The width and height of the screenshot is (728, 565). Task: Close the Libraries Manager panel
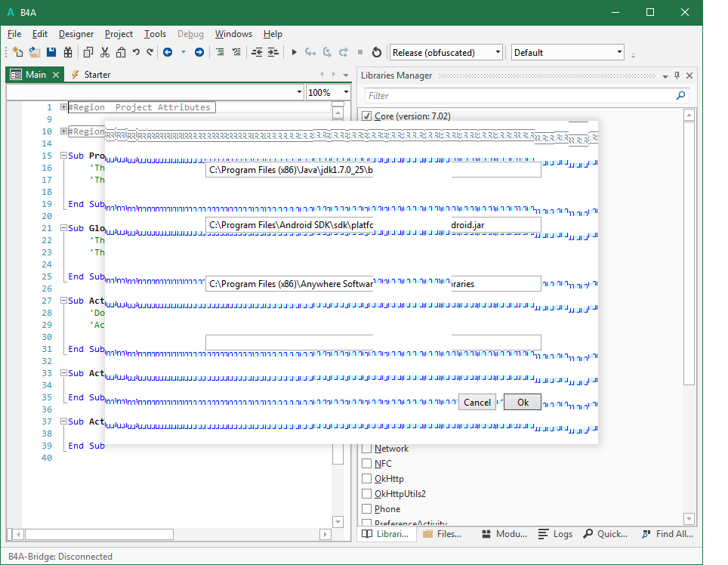pos(689,76)
